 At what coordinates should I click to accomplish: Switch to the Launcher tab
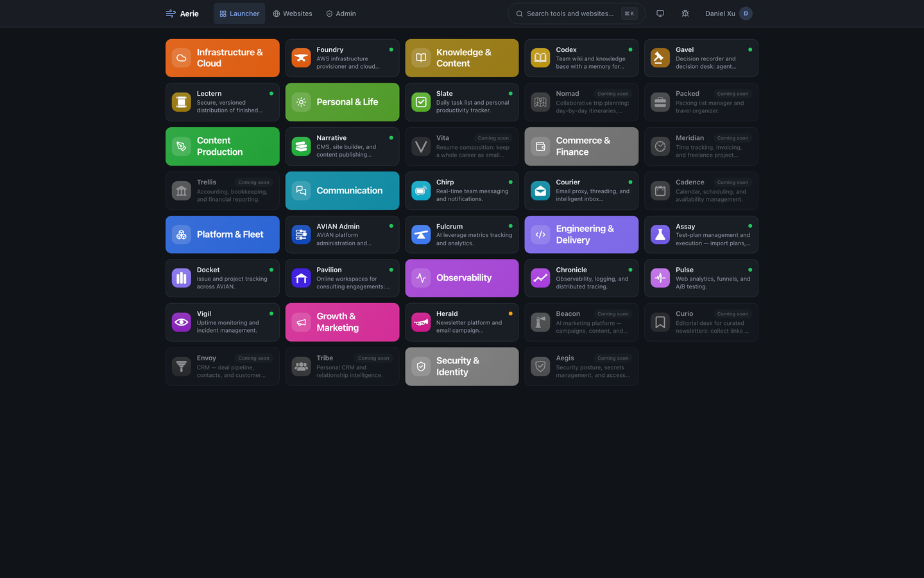tap(239, 13)
